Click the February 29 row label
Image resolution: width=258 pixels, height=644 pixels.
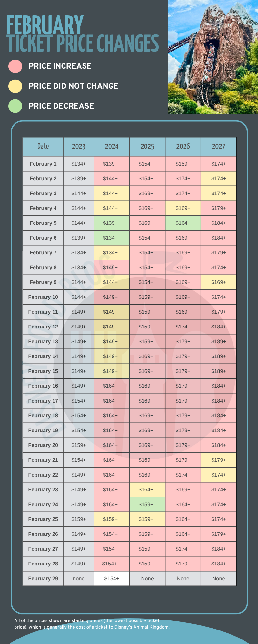click(x=43, y=578)
